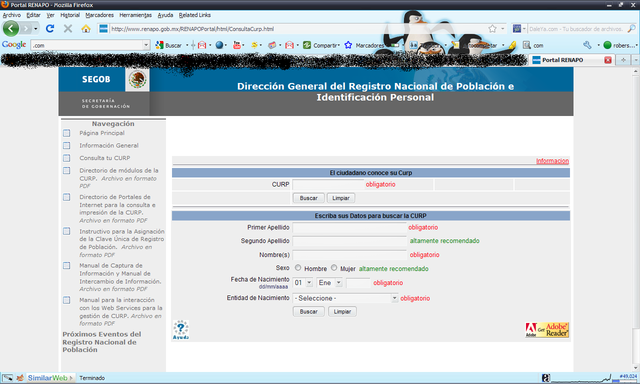Viewport: 640px width, 384px height.
Task: Go to the home page icon
Action: coord(86,29)
